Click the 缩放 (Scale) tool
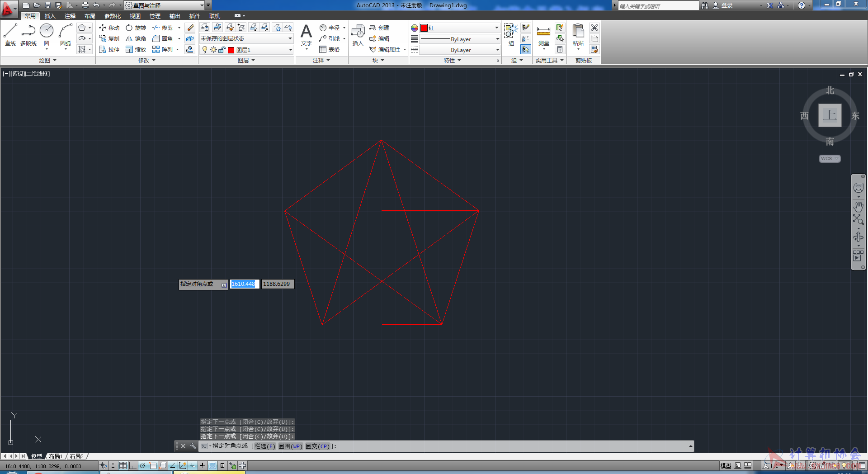This screenshot has width=868, height=474. click(x=136, y=49)
